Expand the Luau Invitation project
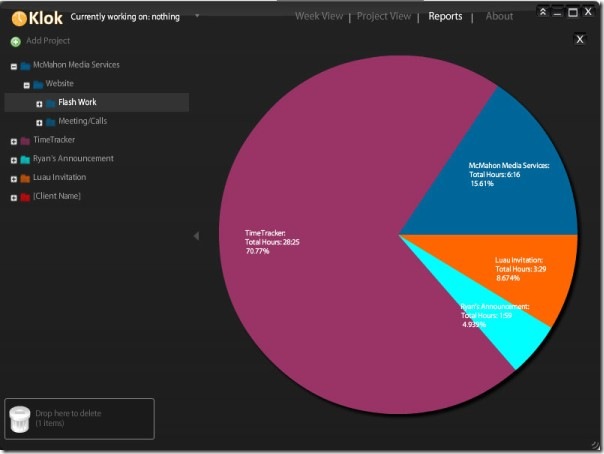This screenshot has width=604, height=454. click(x=14, y=179)
